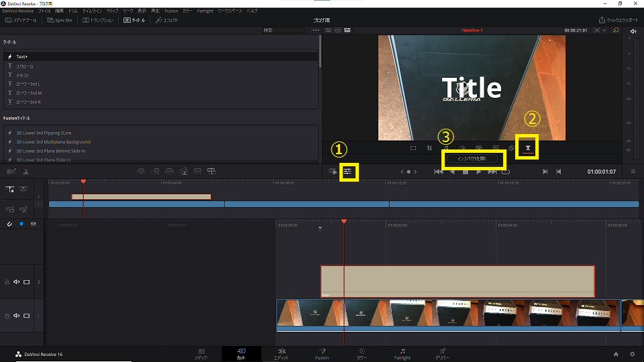The height and width of the screenshot is (362, 644).
Task: Disable track 1 video
Action: click(27, 316)
